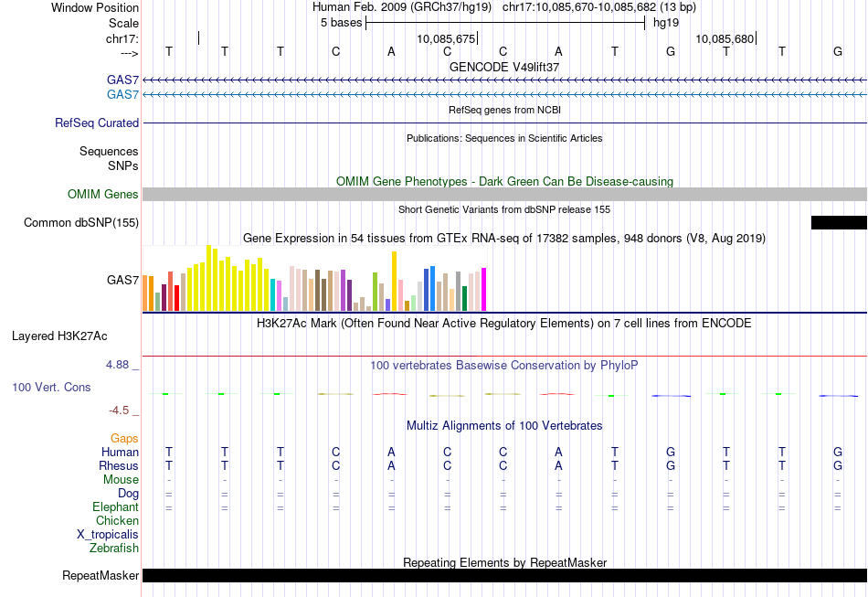Click the 4.88 conservation upper limit value
The width and height of the screenshot is (868, 597).
pyautogui.click(x=117, y=365)
